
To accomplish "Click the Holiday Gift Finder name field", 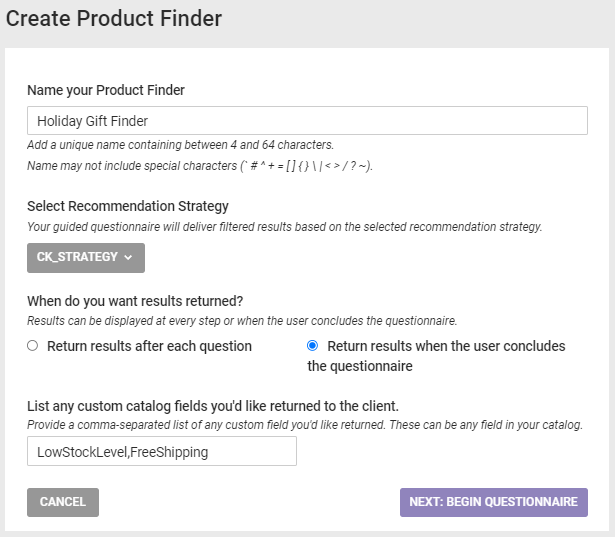I will point(307,121).
